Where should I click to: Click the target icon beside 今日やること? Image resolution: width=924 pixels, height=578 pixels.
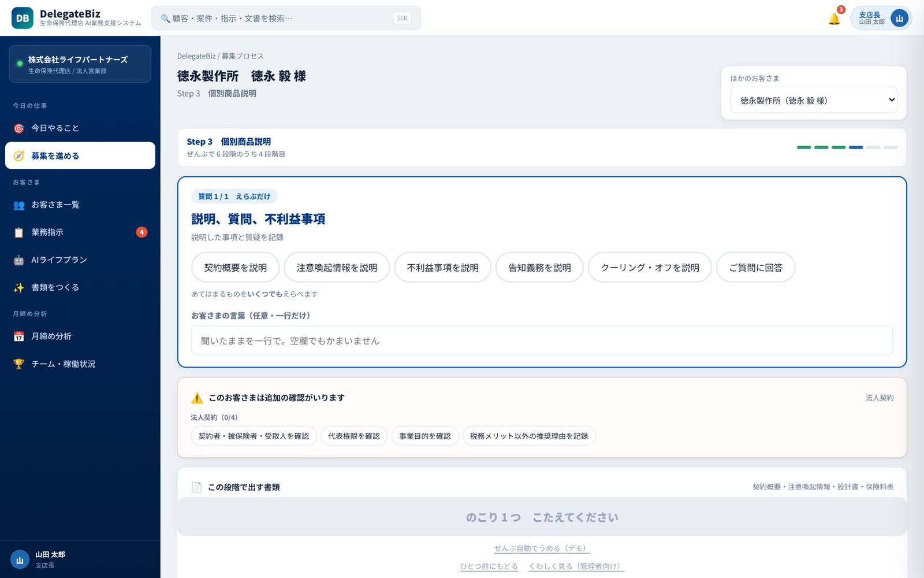19,128
